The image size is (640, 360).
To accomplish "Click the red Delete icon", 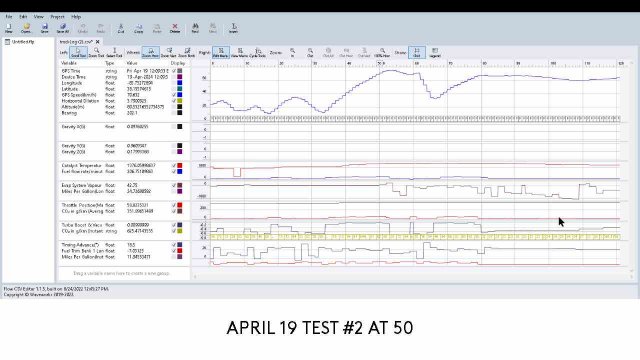I will tap(175, 28).
